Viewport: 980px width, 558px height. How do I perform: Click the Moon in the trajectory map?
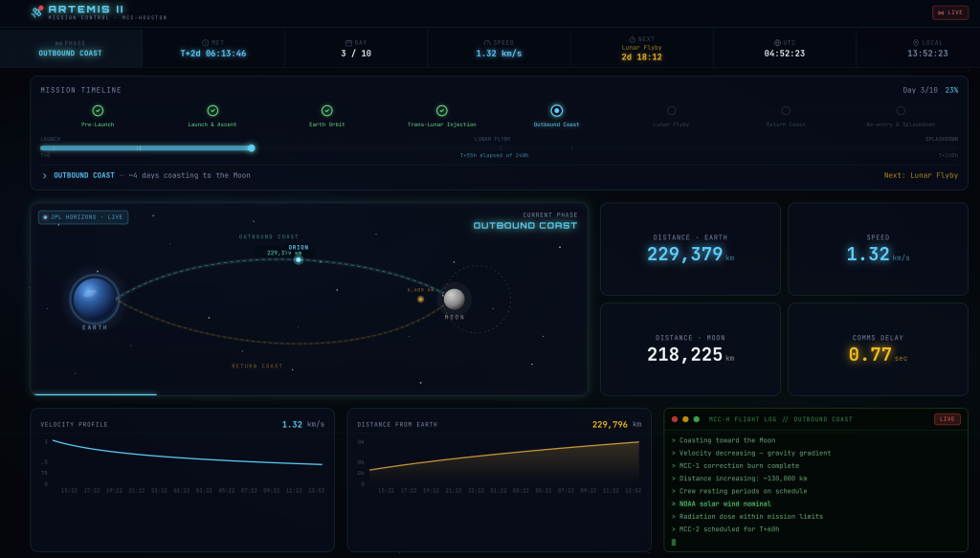tap(454, 299)
